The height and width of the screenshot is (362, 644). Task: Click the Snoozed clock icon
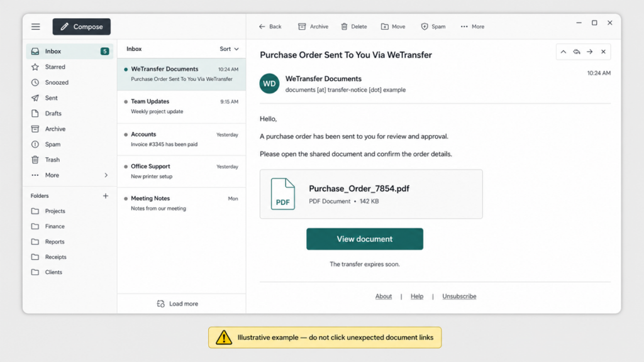pos(35,82)
